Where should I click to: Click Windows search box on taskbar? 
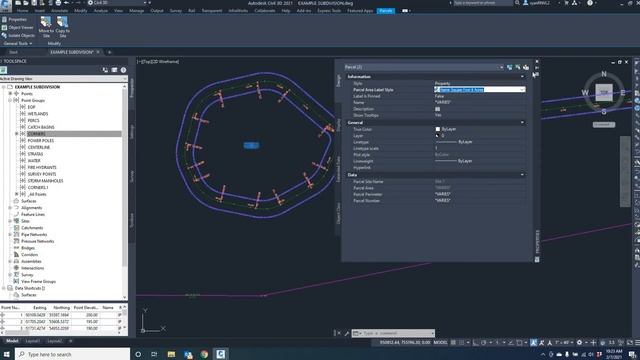(x=73, y=354)
